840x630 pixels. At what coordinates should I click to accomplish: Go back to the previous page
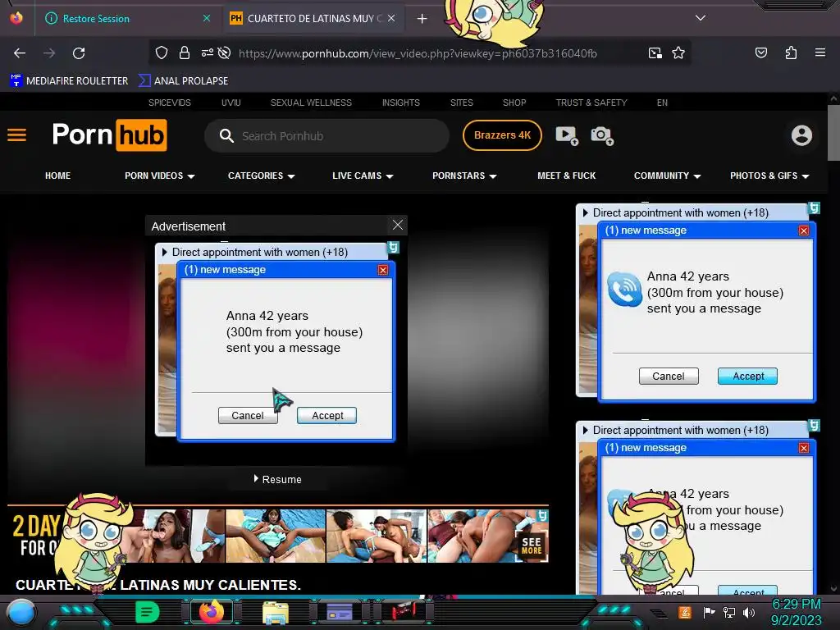[x=20, y=53]
